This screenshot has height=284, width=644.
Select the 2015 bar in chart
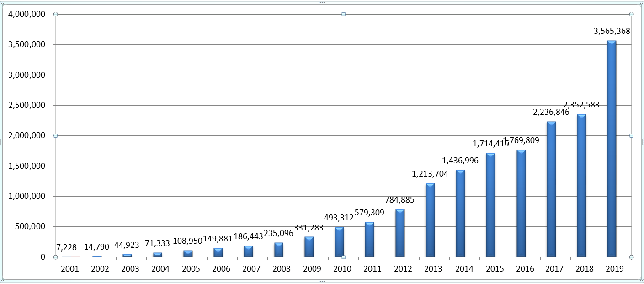[490, 205]
